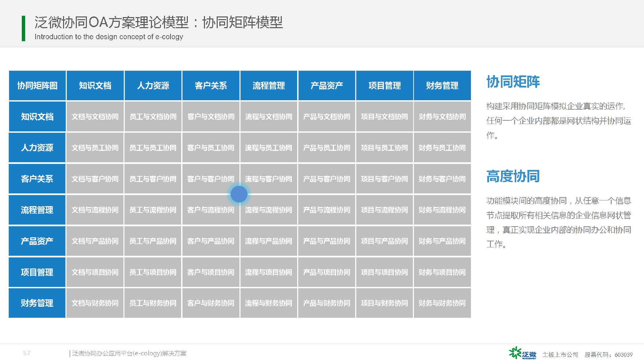Click the 文档与文档协同 cell
Image resolution: width=644 pixels, height=362 pixels.
pos(95,117)
